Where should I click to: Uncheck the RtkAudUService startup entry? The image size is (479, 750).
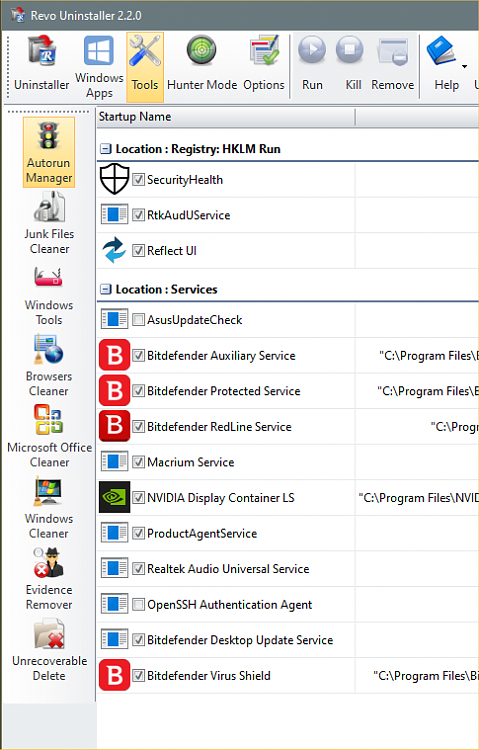pyautogui.click(x=138, y=215)
